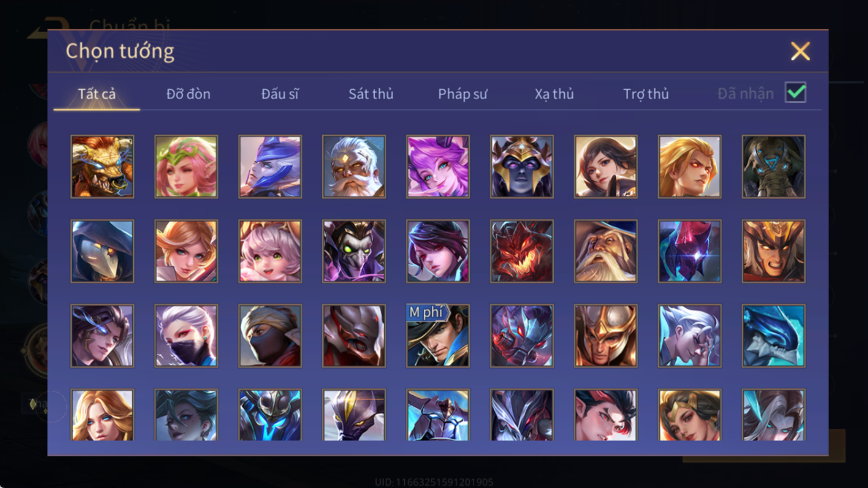Select the grey-bearded wizard with hat
Screen dimensions: 868x488
(x=605, y=251)
